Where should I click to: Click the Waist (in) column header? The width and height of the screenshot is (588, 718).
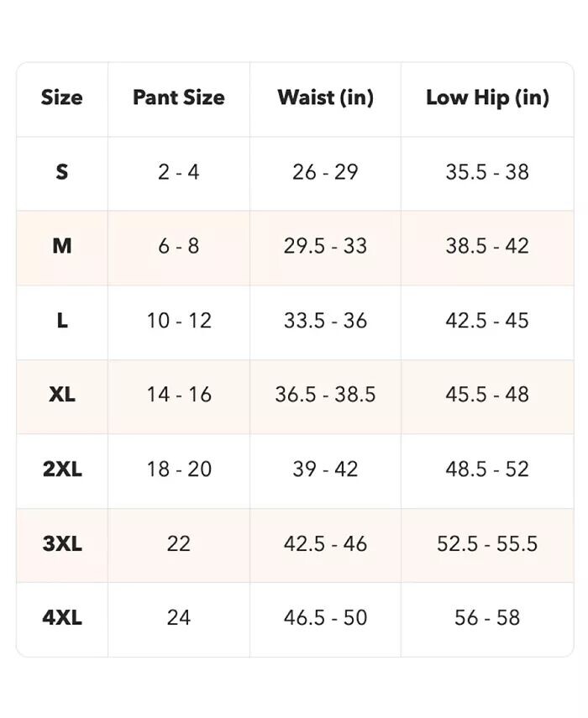tap(325, 97)
